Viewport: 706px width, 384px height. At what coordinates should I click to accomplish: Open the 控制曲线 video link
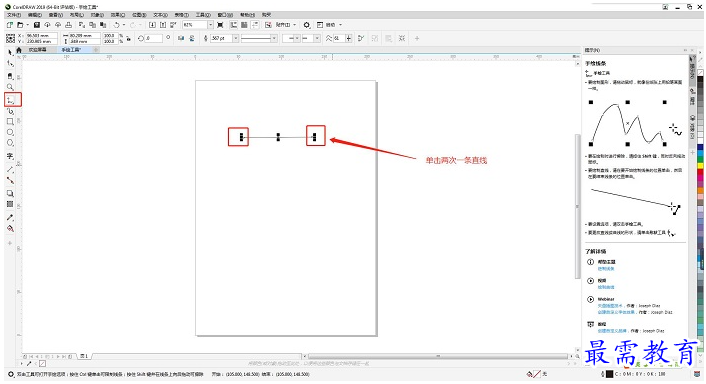pos(606,287)
